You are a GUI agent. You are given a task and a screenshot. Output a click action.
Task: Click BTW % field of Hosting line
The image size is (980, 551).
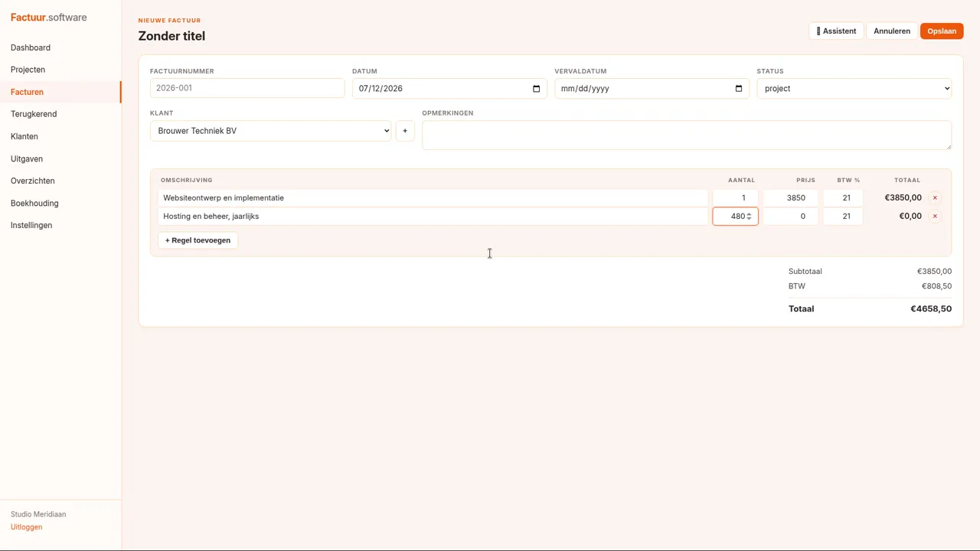click(x=843, y=216)
